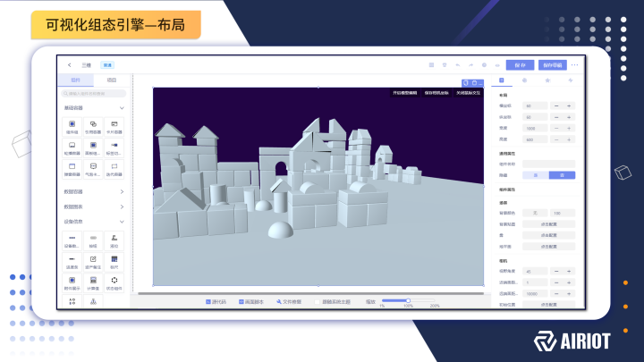Viewport: 644px width, 362px height.
Task: Select the 组件组 container component
Action: 72,127
